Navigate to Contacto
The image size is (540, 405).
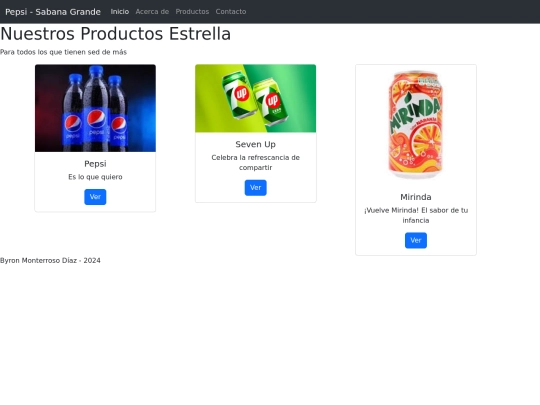(231, 12)
